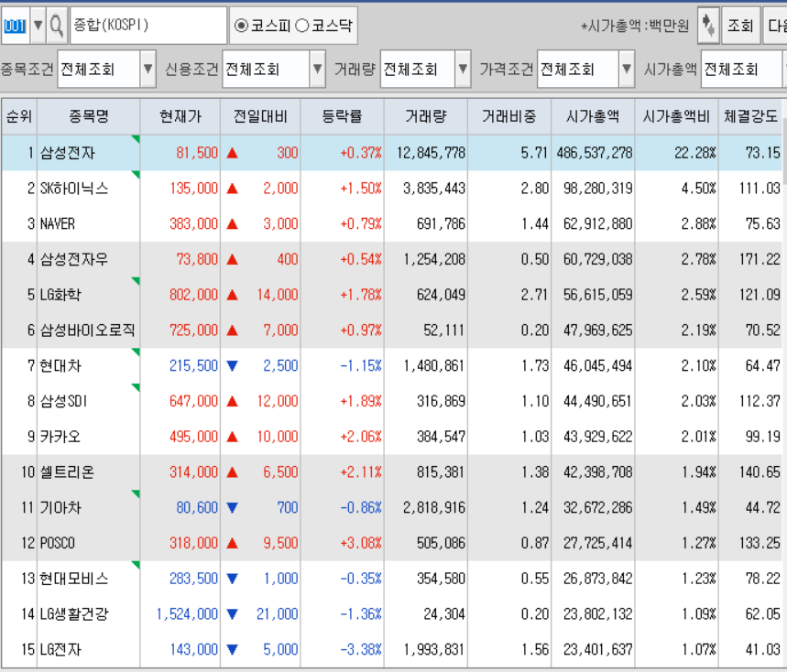787x672 pixels.
Task: Click the green corner marker on 삼성전자 row
Action: pos(136,139)
